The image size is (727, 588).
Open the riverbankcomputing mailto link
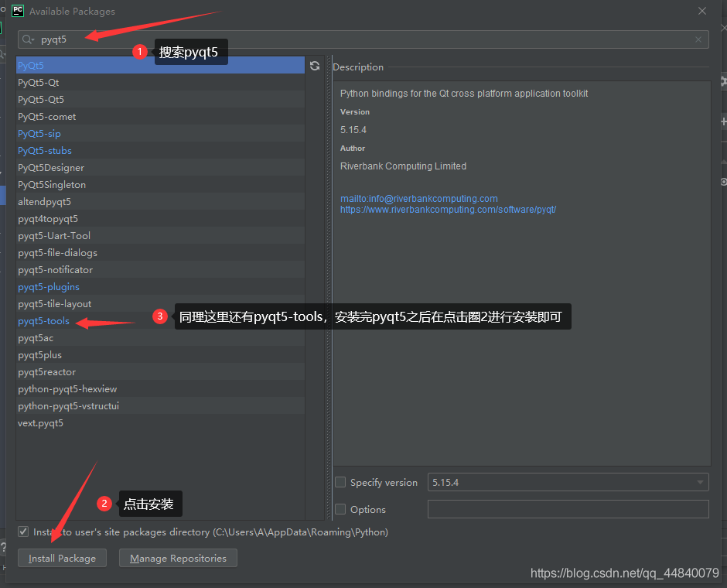pyautogui.click(x=419, y=199)
